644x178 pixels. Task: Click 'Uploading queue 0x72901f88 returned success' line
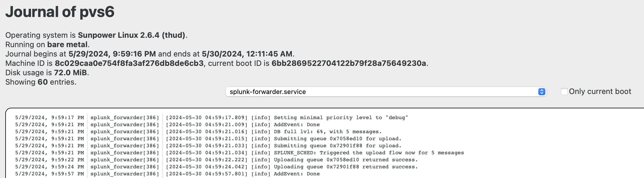(x=345, y=167)
